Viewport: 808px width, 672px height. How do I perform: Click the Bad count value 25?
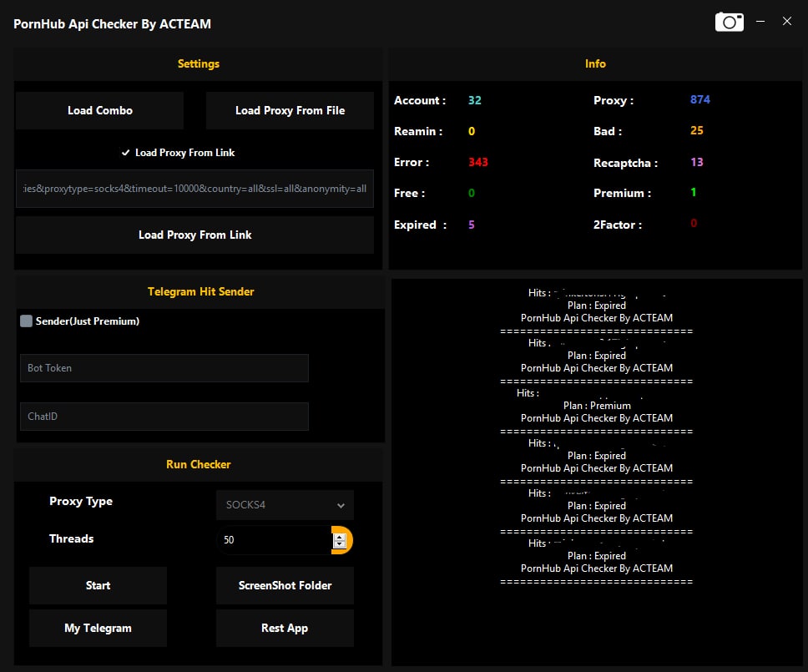click(697, 130)
